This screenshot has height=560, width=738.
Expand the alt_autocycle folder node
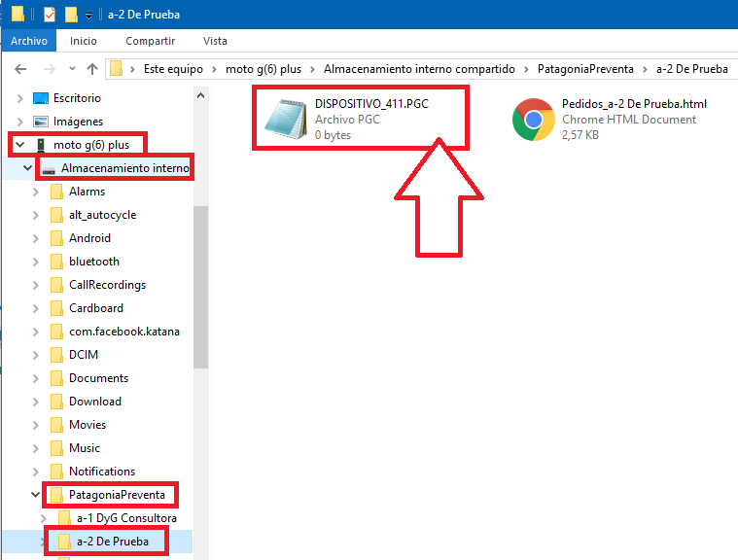[x=35, y=215]
